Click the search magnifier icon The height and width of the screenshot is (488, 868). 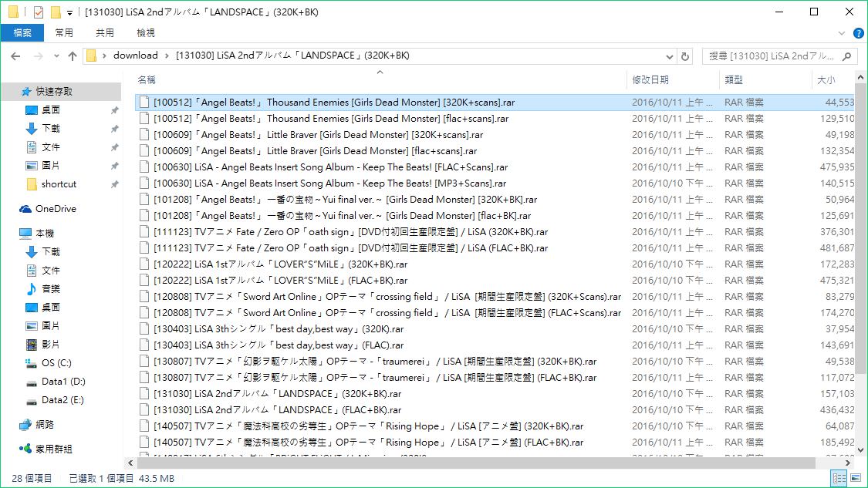(846, 56)
